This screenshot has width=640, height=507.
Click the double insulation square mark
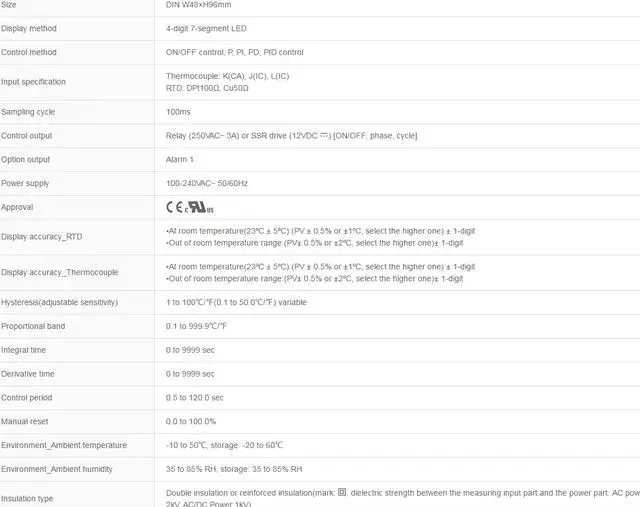click(342, 492)
